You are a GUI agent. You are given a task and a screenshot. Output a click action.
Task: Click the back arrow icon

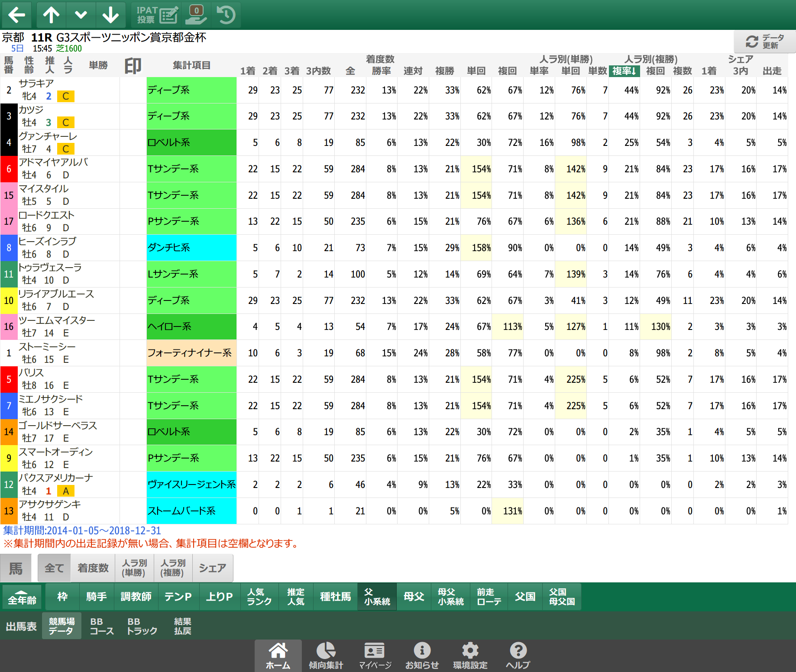(x=17, y=15)
